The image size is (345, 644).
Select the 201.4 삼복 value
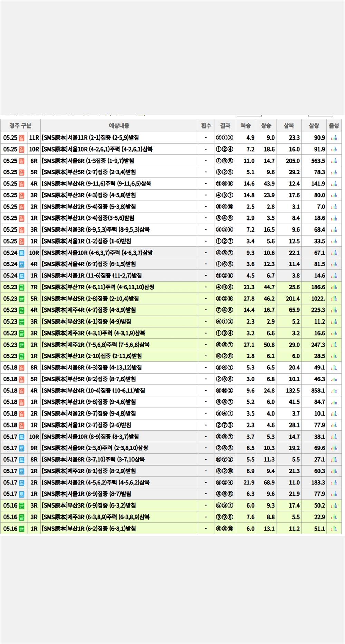pos(293,299)
